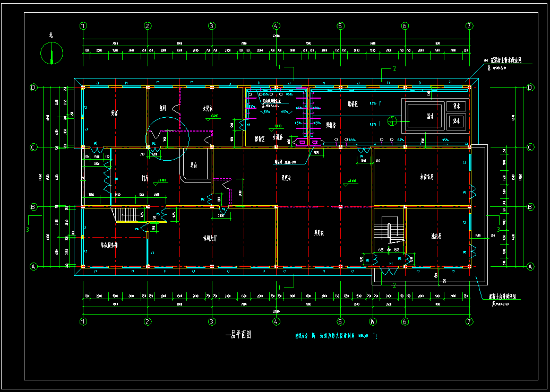Click the 吧台 counter label
550x392 pixels.
coord(194,165)
